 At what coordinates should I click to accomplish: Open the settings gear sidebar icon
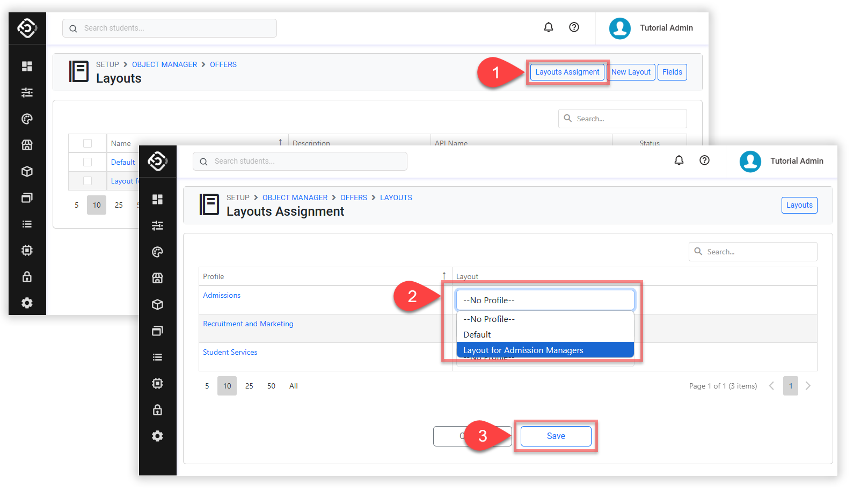coord(157,436)
